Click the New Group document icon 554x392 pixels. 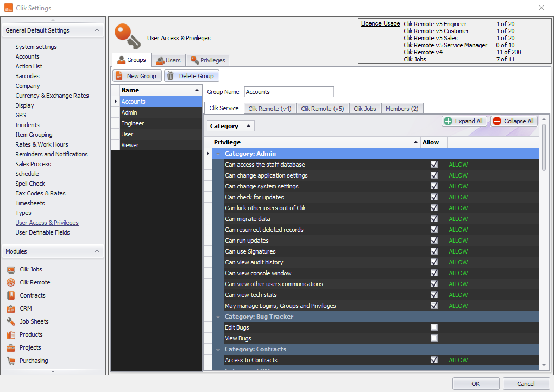pos(119,76)
